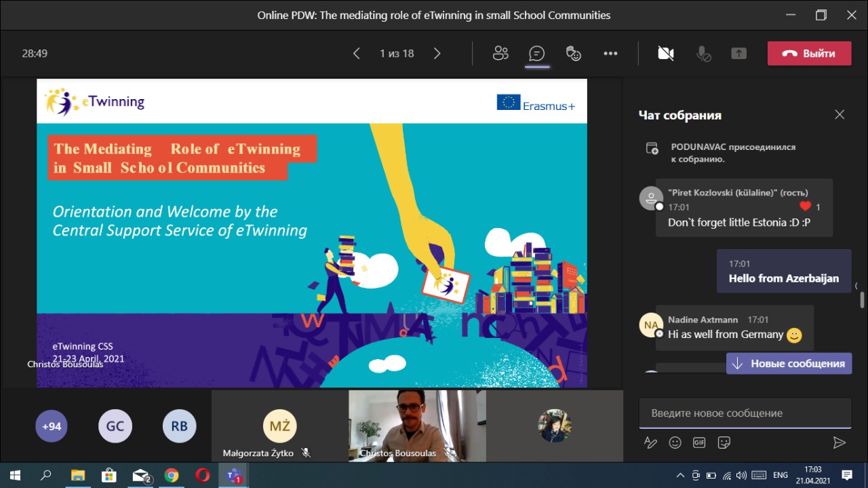The width and height of the screenshot is (868, 488).
Task: Open the share screen tray
Action: tap(738, 54)
